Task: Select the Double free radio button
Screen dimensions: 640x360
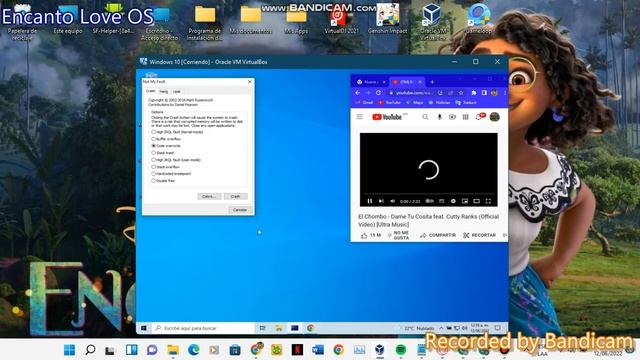Action: pyautogui.click(x=153, y=180)
